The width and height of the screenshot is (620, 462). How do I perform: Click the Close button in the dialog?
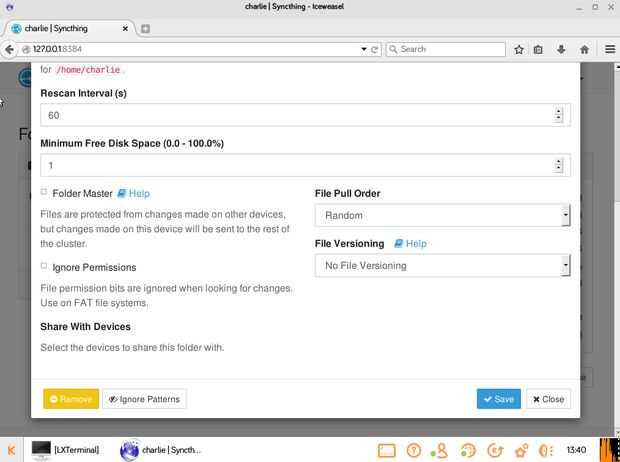coord(548,399)
